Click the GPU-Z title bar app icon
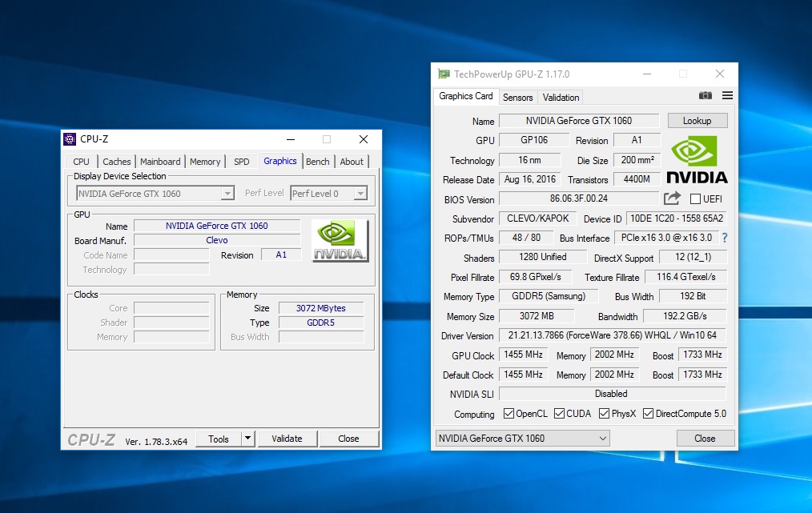 click(444, 74)
